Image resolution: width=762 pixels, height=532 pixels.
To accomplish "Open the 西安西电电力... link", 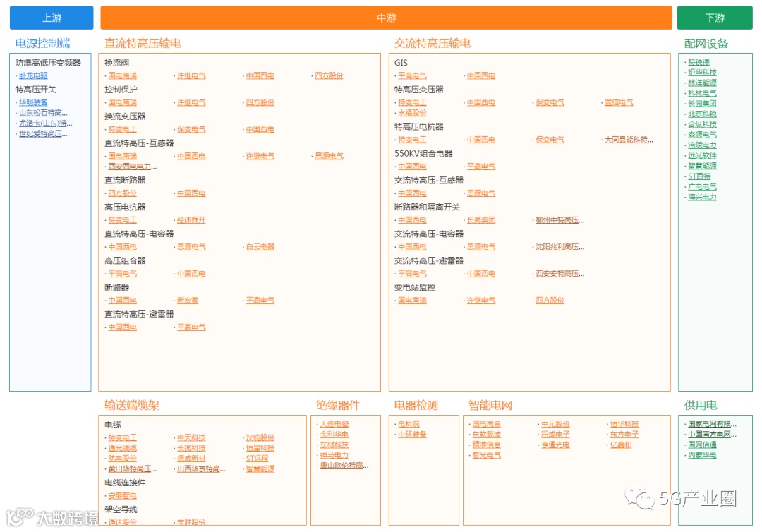I will tap(133, 167).
